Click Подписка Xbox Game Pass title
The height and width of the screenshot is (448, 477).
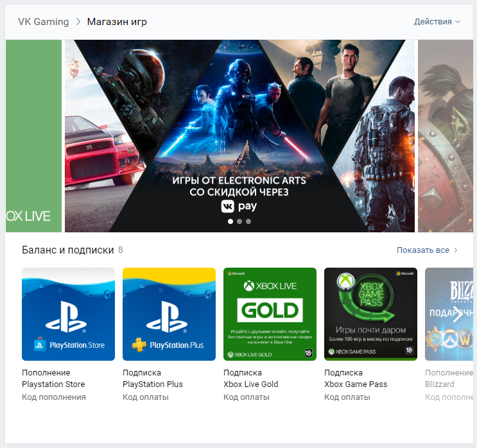(x=356, y=378)
